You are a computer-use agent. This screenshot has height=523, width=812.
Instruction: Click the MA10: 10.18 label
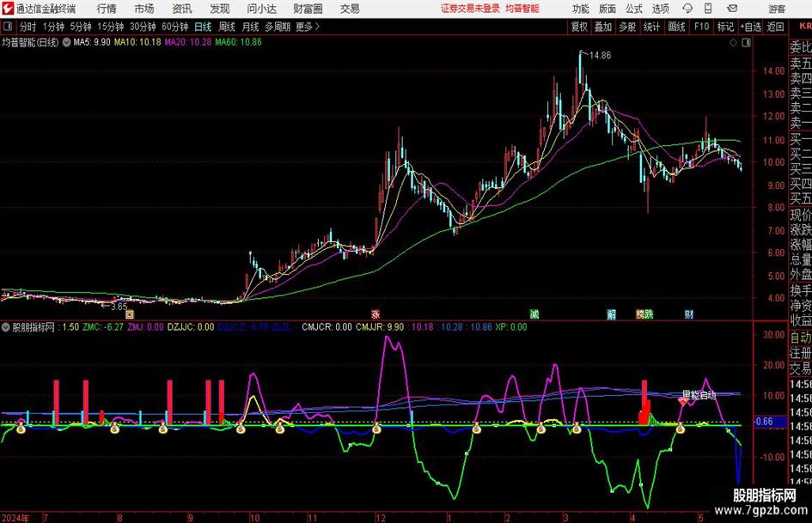pyautogui.click(x=137, y=42)
